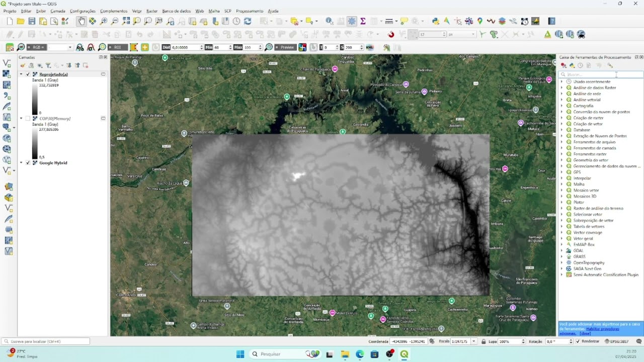Click the Zoom Full extent icon
644x362 pixels.
click(126, 21)
